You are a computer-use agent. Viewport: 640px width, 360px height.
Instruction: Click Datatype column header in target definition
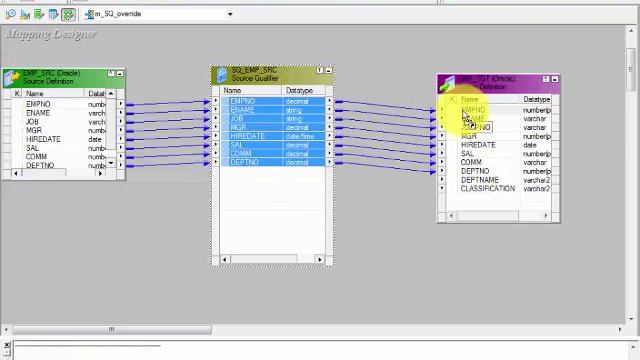pyautogui.click(x=536, y=99)
